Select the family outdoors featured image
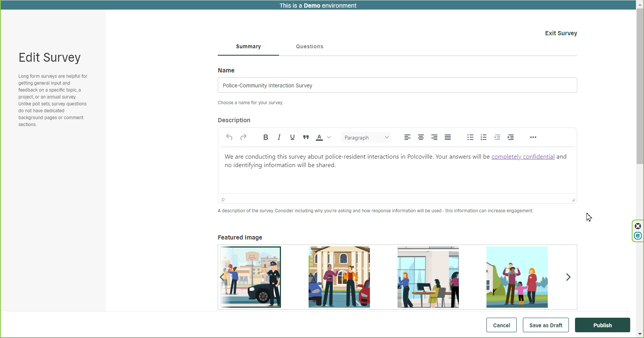Viewport: 644px width, 338px height. coord(517,277)
